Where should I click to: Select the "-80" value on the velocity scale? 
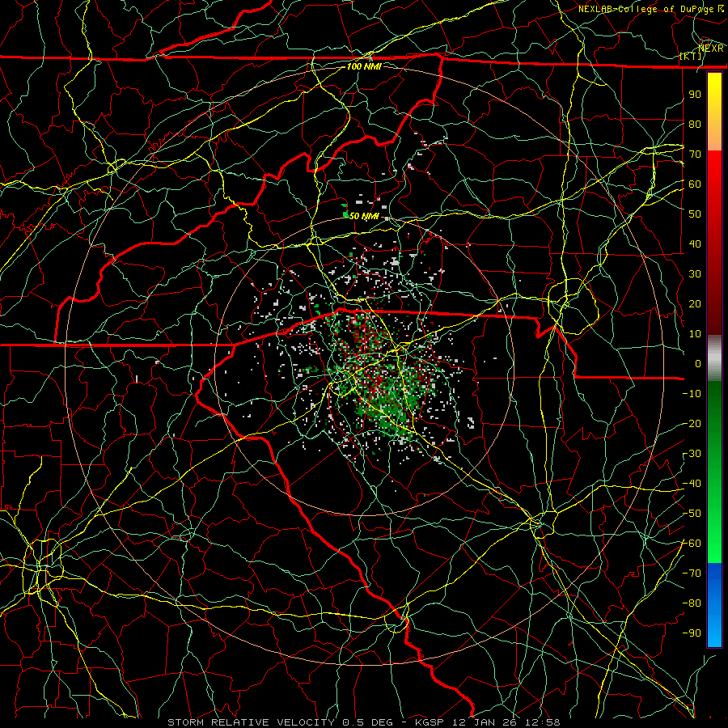click(692, 603)
